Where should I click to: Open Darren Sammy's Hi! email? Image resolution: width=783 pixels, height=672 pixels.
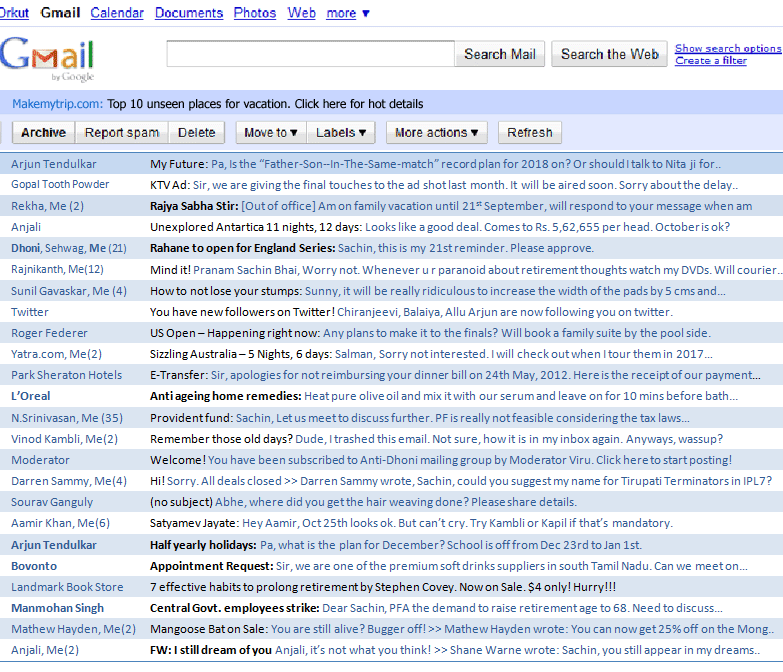coord(392,480)
